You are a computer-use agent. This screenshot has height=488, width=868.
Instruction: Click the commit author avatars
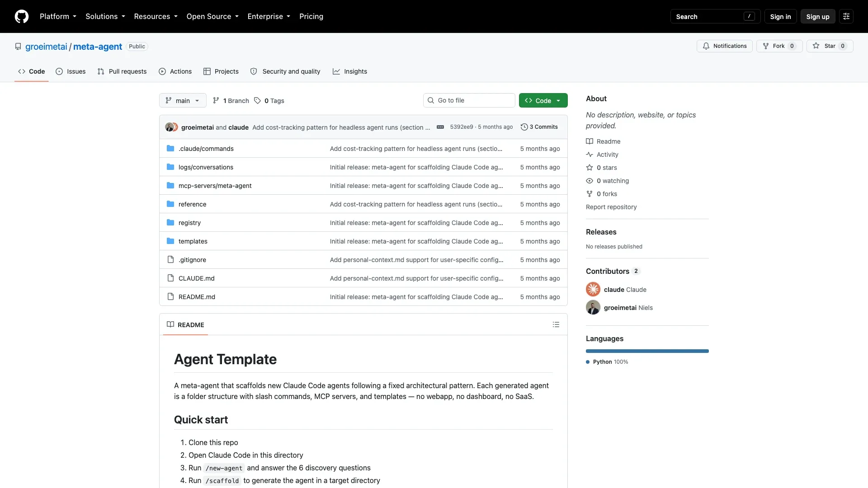click(x=171, y=127)
